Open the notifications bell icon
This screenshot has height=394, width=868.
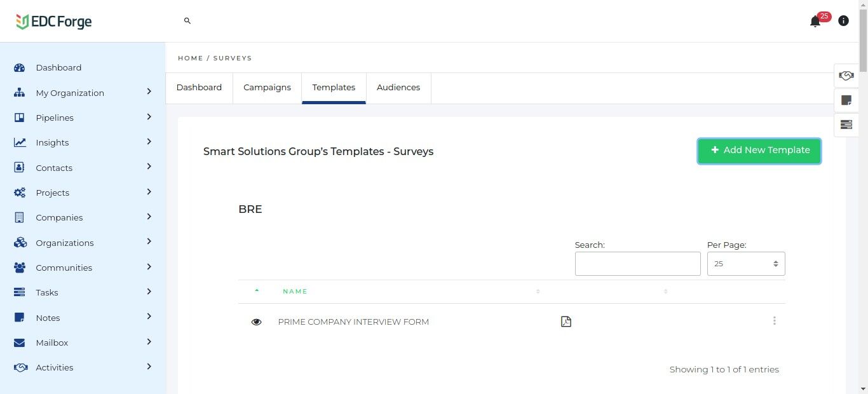tap(815, 22)
